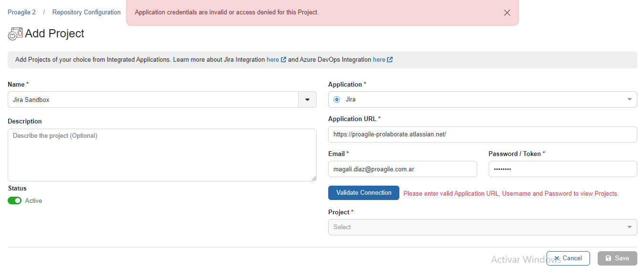Click the Email input field
The height and width of the screenshot is (267, 644).
pos(403,169)
